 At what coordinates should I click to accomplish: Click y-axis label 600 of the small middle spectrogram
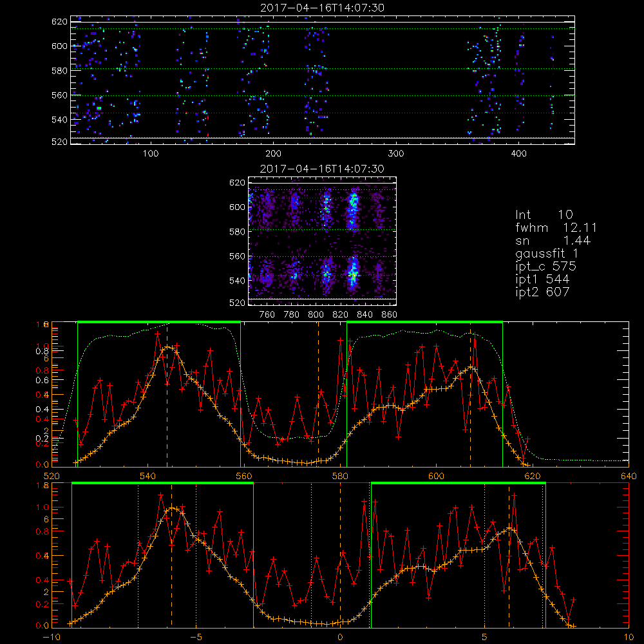tap(237, 207)
